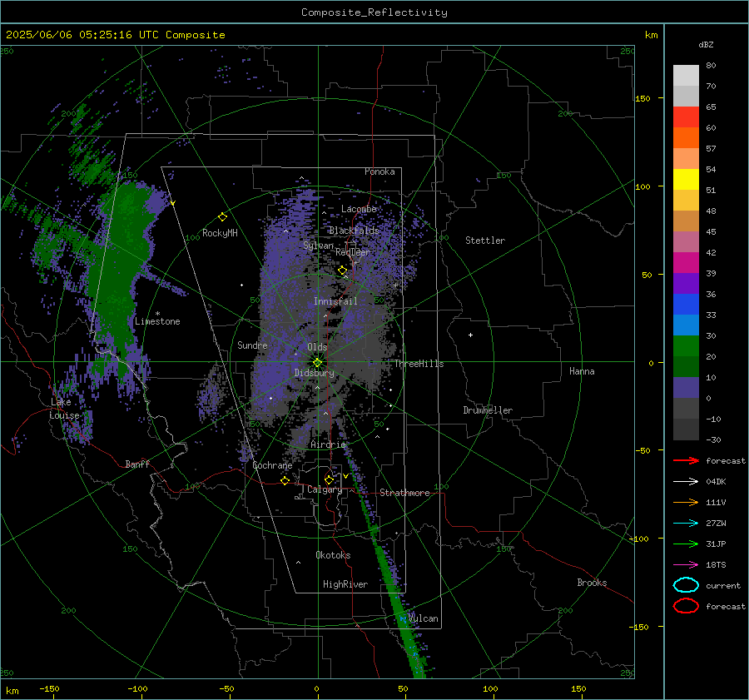
Task: Select the 54 dBZ yellow swatch
Action: (686, 179)
